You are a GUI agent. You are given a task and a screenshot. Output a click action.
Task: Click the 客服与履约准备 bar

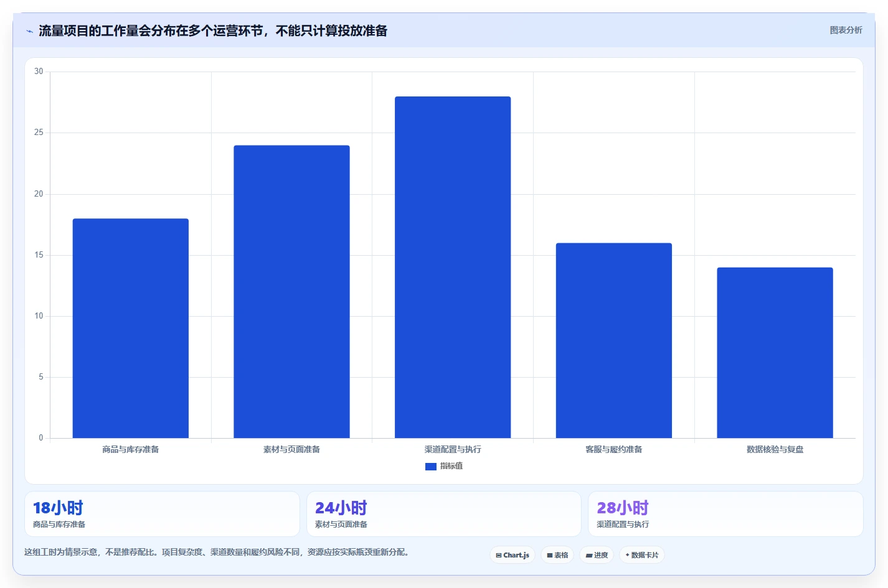(x=613, y=340)
